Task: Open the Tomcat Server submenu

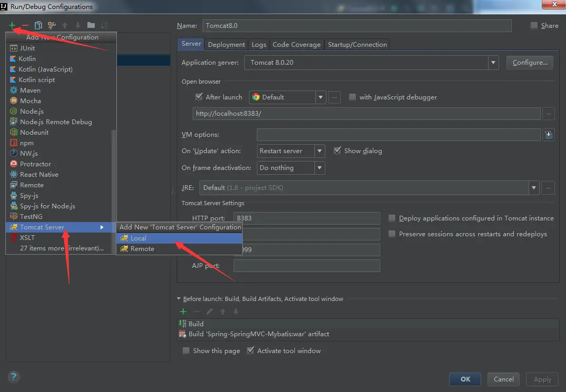Action: tap(61, 227)
